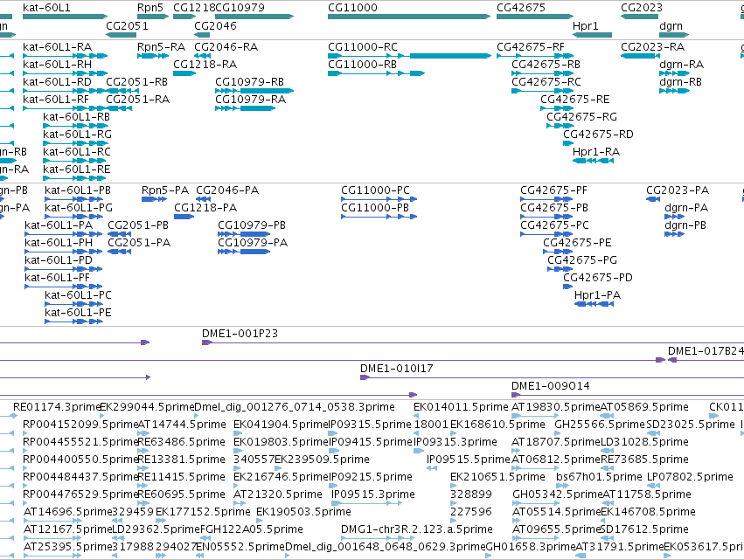Select the Rpn5 gene label
744x560 pixels.
(150, 8)
